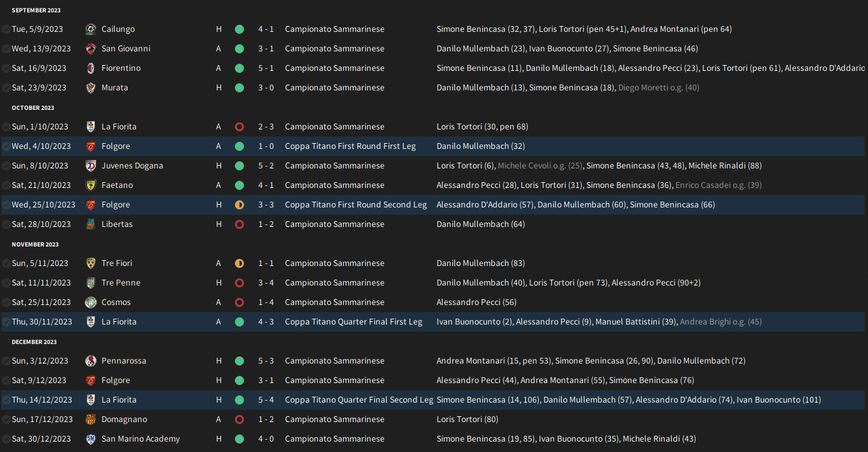Click the Domagnano club crest
868x452 pixels.
(91, 419)
